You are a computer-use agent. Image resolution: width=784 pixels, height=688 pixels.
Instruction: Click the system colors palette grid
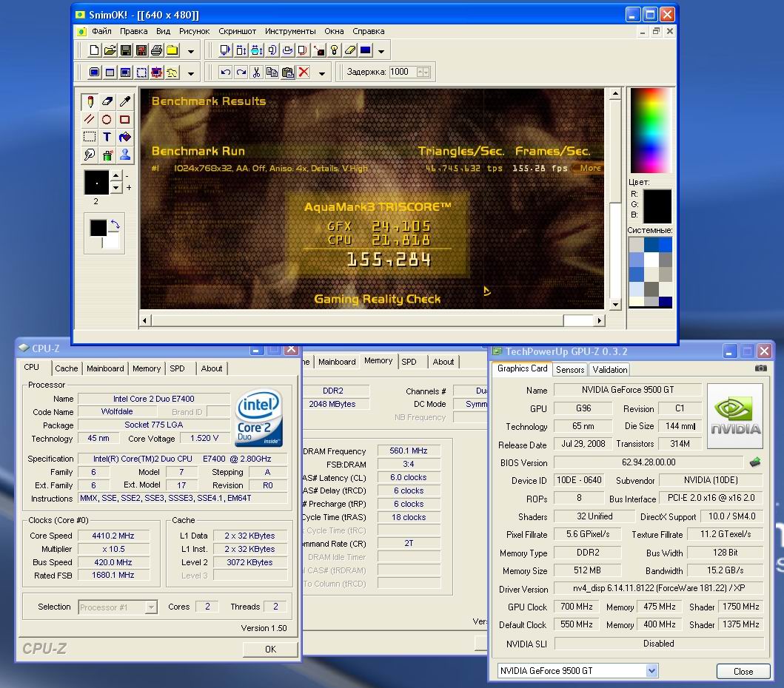click(x=650, y=272)
